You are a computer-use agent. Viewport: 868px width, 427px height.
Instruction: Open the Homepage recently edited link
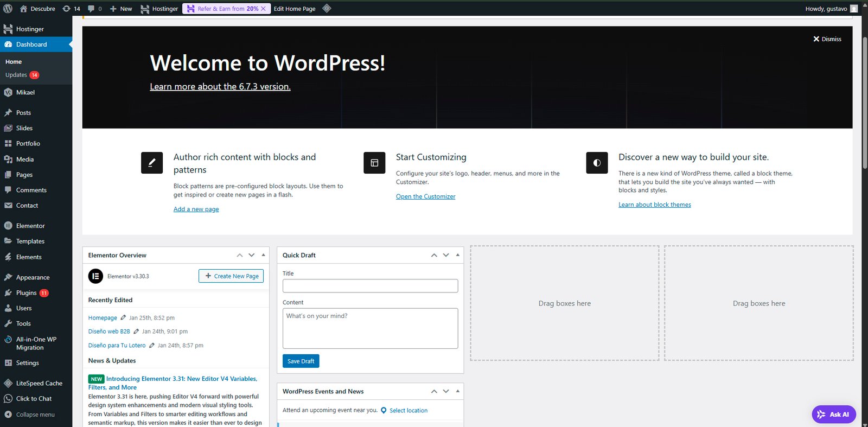103,318
